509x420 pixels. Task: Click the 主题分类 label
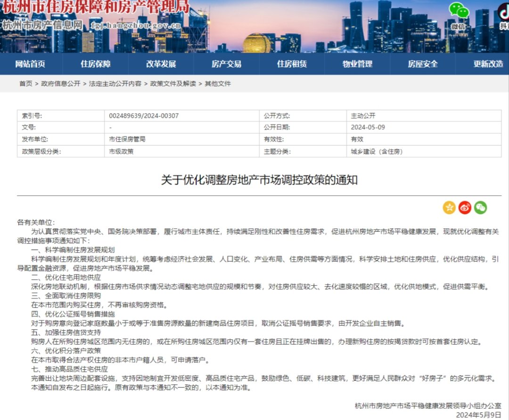(x=277, y=152)
